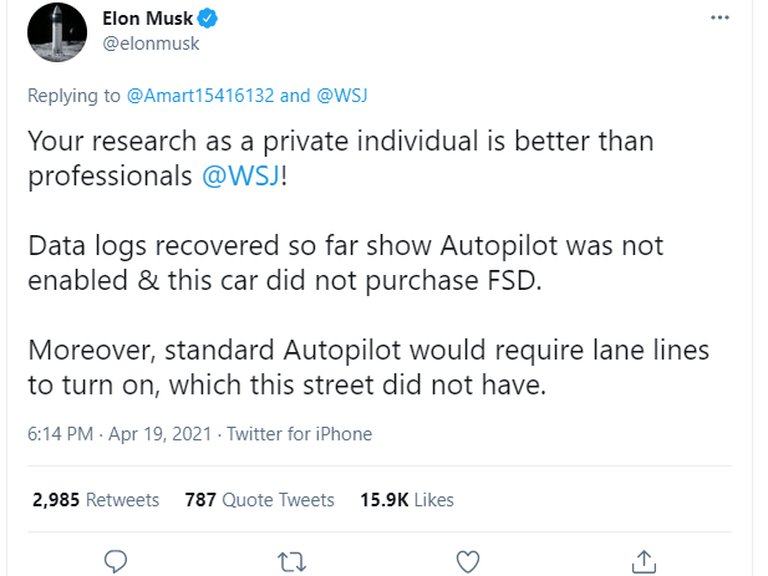Click the reply speech bubble icon
768x576 pixels.
tap(117, 562)
